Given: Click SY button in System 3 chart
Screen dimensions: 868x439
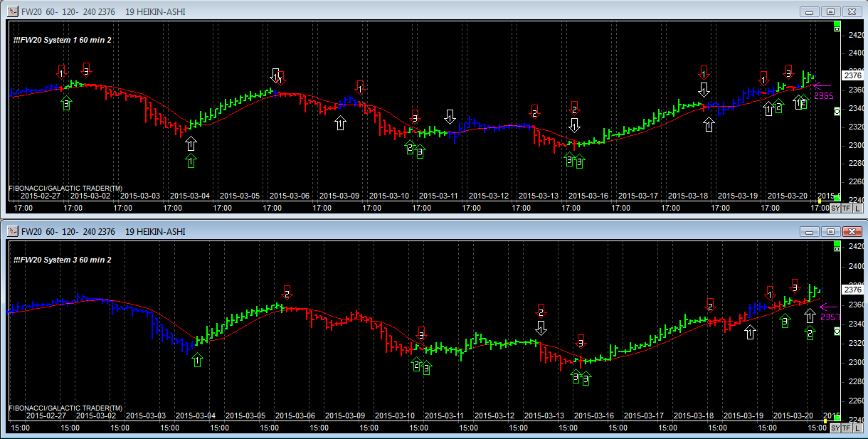Looking at the screenshot, I should tap(835, 428).
